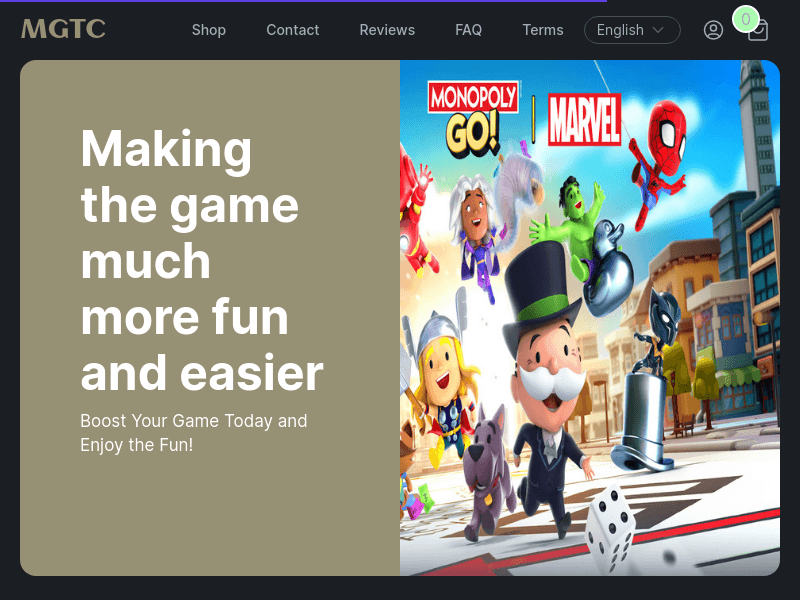Click the headline text about making the game fun

pyautogui.click(x=200, y=260)
